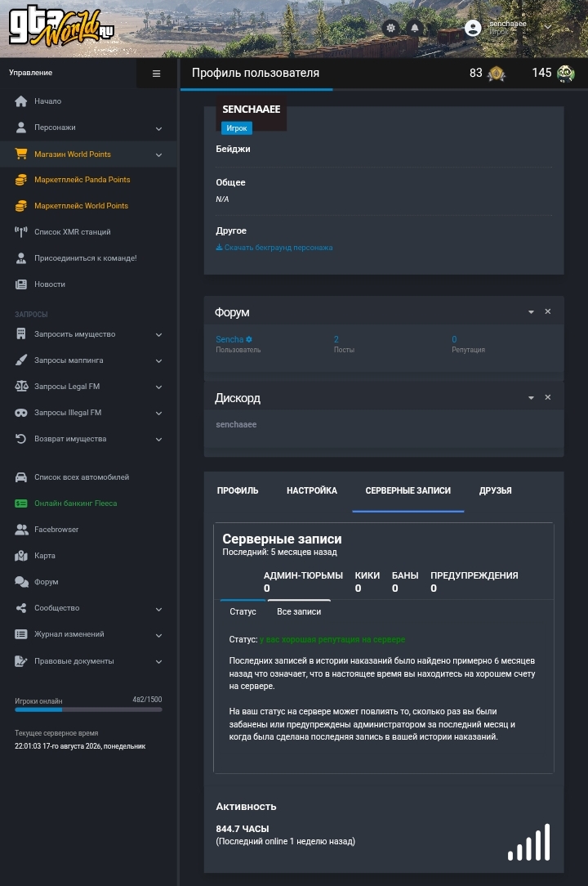
Task: Click the staff icon for Присоединиться к команде
Action: [21, 258]
